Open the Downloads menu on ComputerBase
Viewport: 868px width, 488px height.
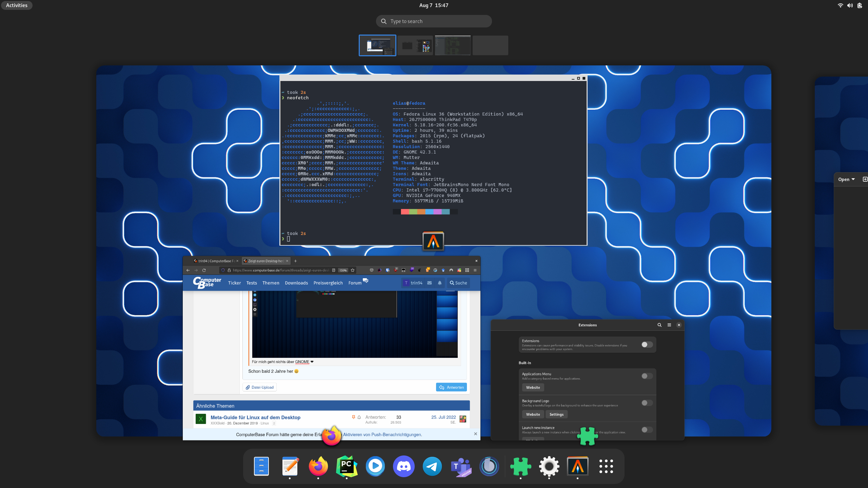(x=296, y=283)
